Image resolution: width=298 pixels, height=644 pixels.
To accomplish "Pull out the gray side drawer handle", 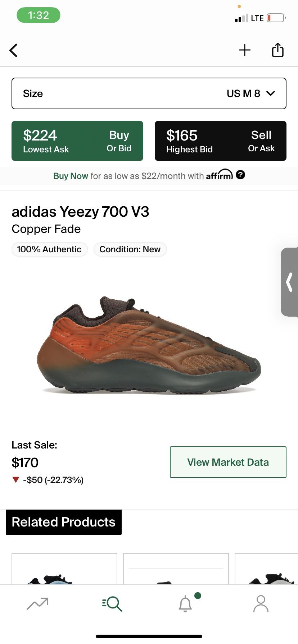I will point(289,282).
